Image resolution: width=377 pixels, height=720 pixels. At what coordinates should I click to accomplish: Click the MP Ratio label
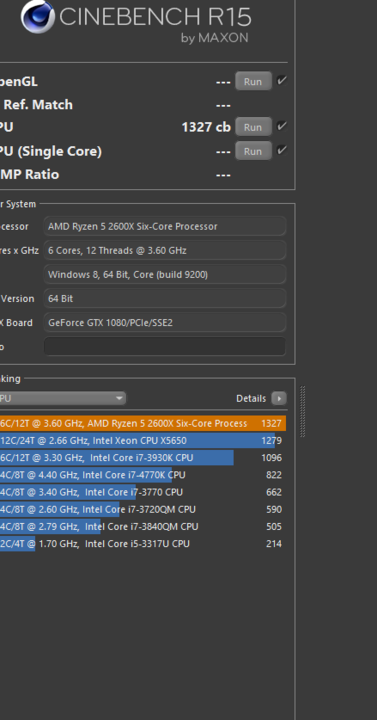29,174
